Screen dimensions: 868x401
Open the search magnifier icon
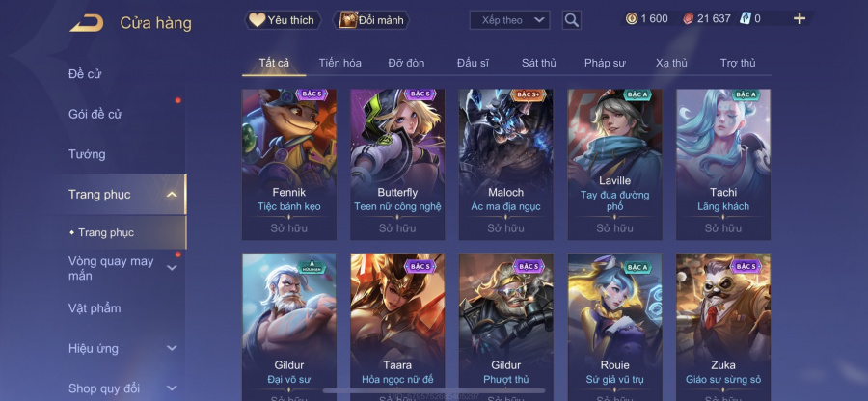pyautogui.click(x=571, y=20)
